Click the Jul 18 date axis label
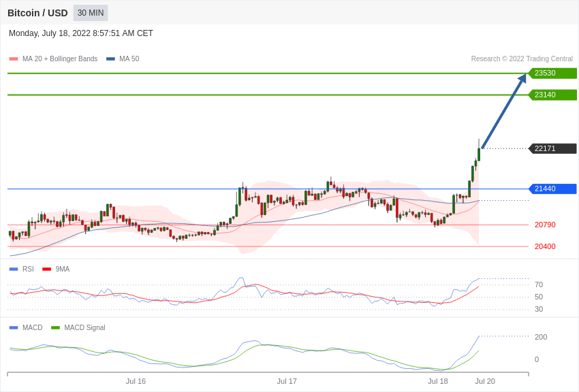Screen dimensions: 579x392 [x=438, y=381]
